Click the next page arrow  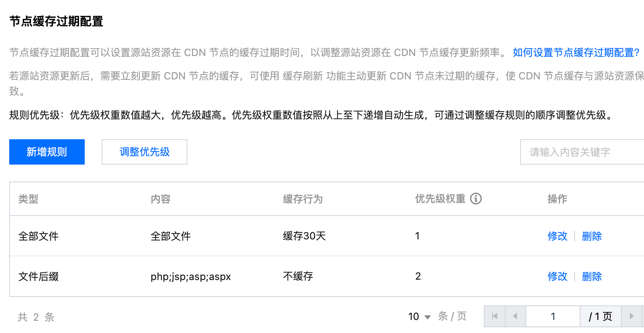632,316
